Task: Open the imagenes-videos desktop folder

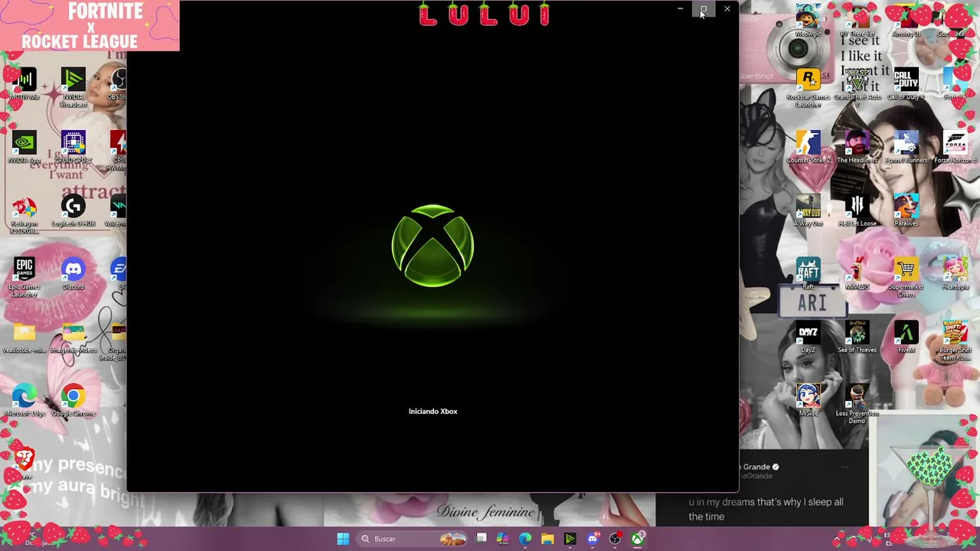Action: pyautogui.click(x=73, y=337)
